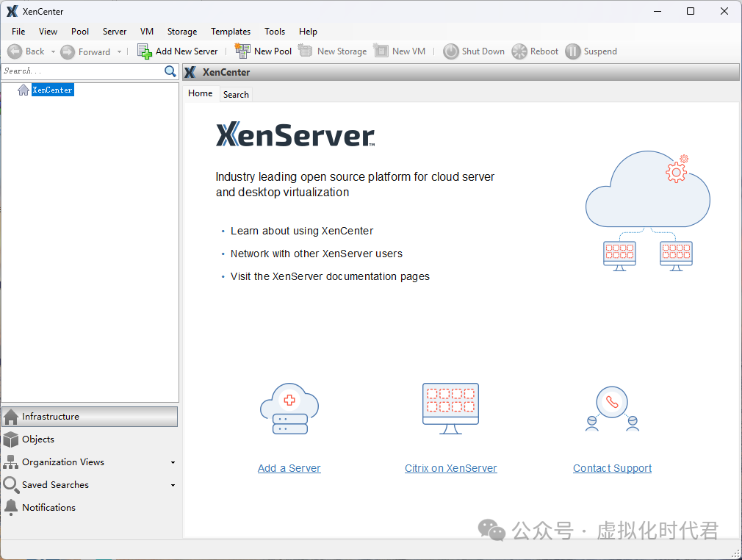Click the Add New Server toolbar icon
742x560 pixels.
coord(145,51)
